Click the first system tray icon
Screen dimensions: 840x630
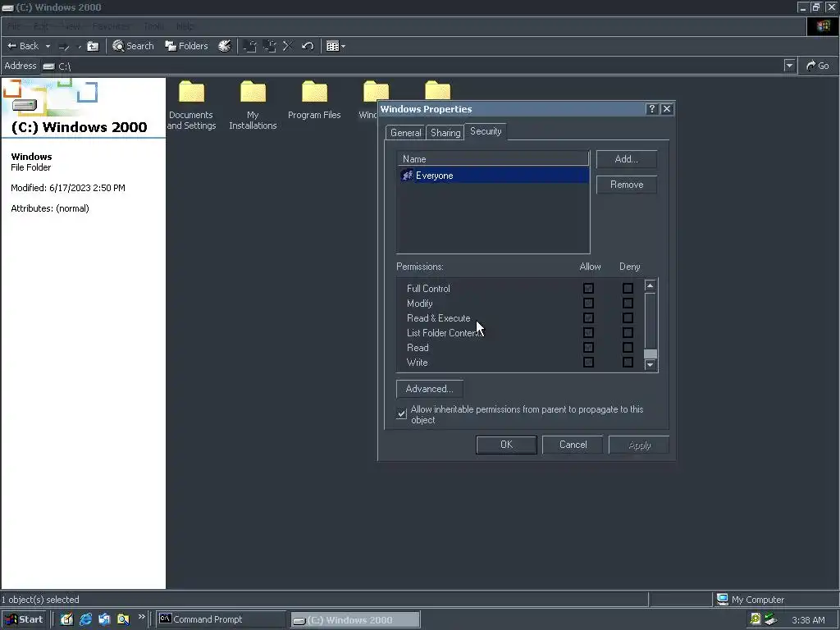pos(755,619)
